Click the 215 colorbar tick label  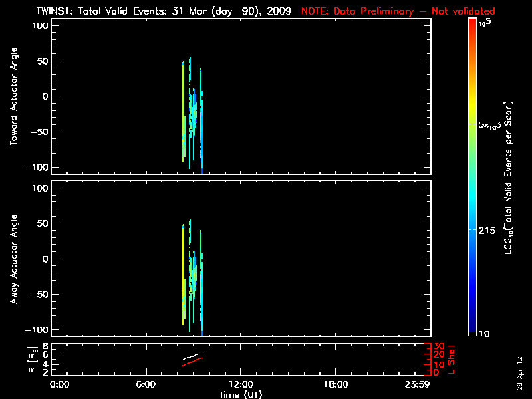tap(489, 229)
